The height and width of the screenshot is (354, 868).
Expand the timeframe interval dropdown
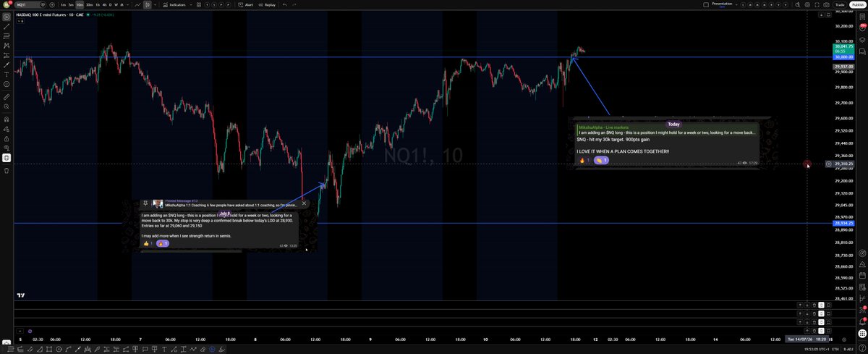coord(127,4)
